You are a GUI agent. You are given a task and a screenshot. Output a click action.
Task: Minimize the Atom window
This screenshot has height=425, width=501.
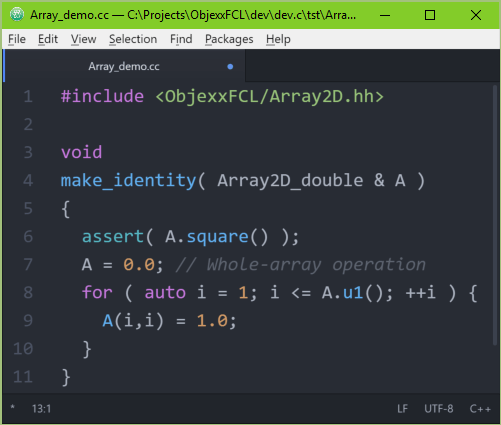point(385,15)
